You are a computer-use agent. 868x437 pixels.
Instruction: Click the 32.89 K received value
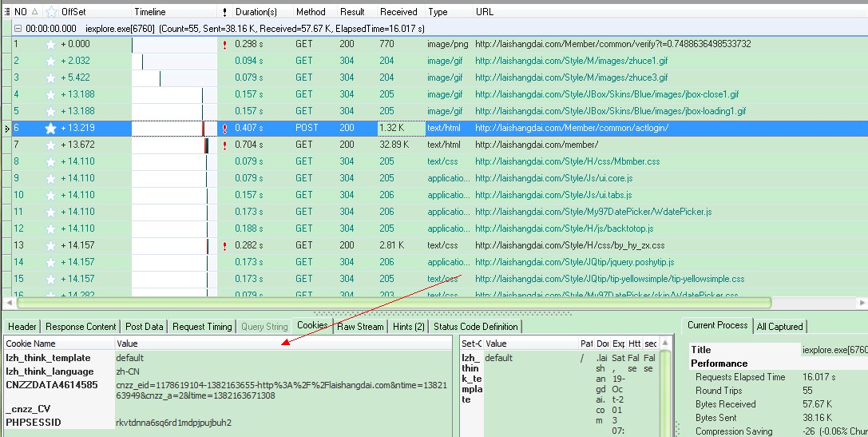click(x=394, y=145)
